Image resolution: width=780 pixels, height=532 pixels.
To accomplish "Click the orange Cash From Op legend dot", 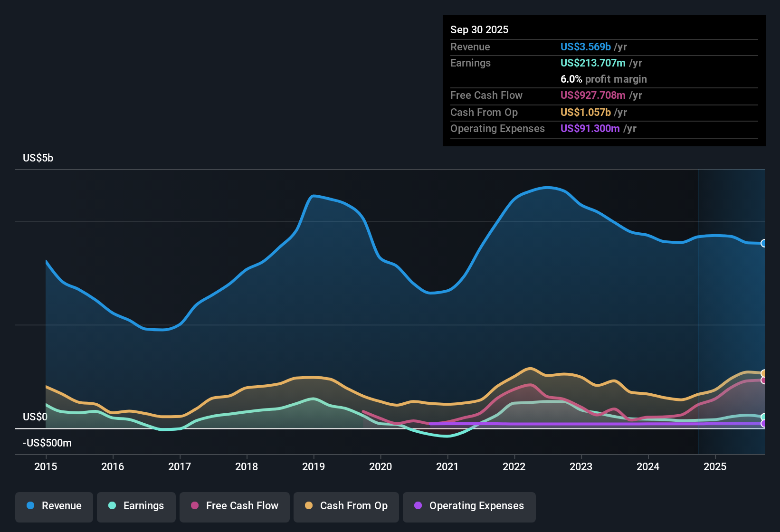I will tap(308, 506).
